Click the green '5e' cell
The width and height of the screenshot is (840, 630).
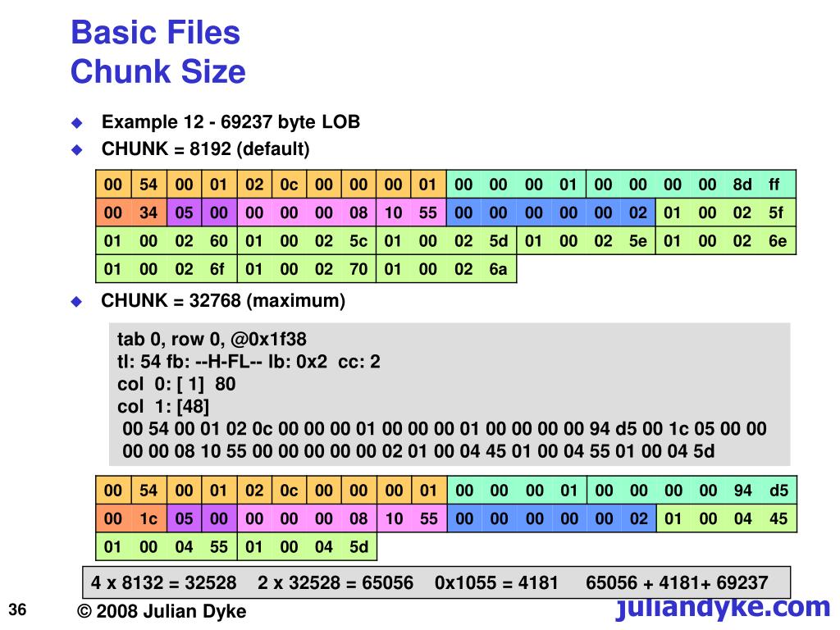click(637, 241)
